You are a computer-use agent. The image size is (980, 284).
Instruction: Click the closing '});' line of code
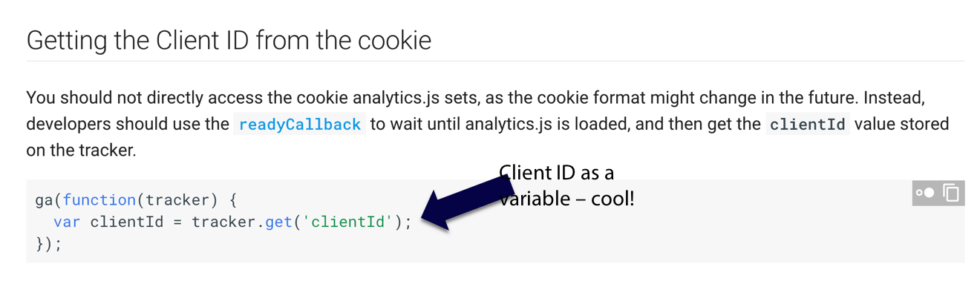pyautogui.click(x=49, y=244)
